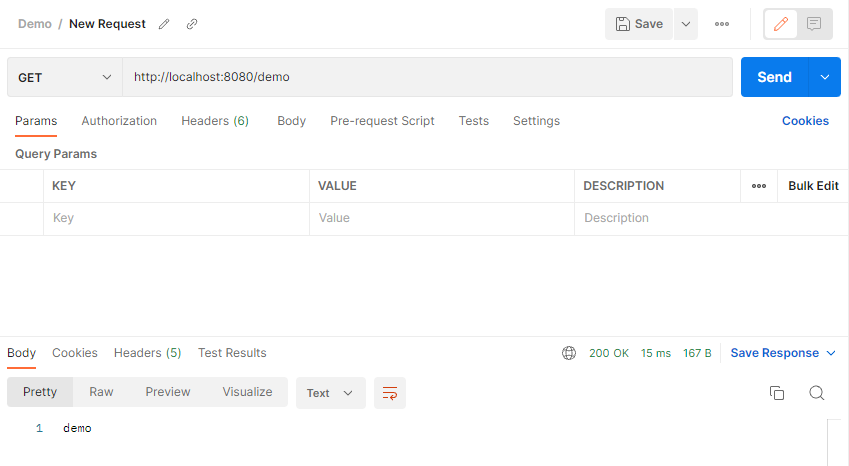
Task: Click the request URL field
Action: point(427,77)
